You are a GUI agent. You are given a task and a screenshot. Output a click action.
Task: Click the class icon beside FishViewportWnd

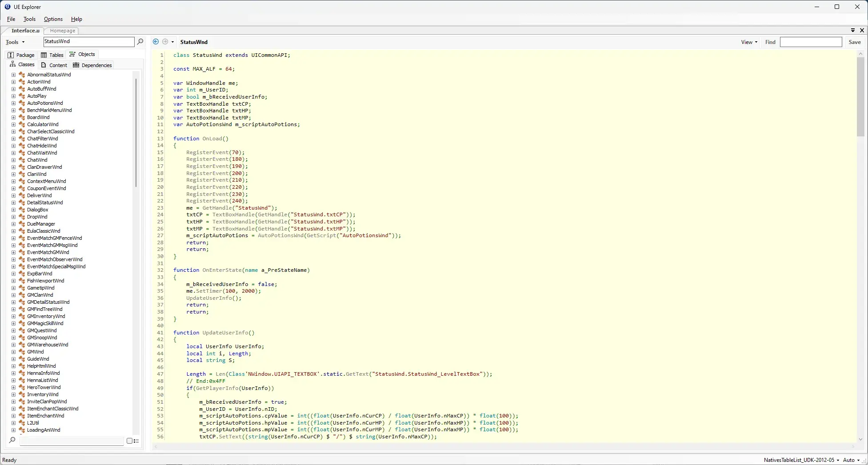pyautogui.click(x=22, y=281)
